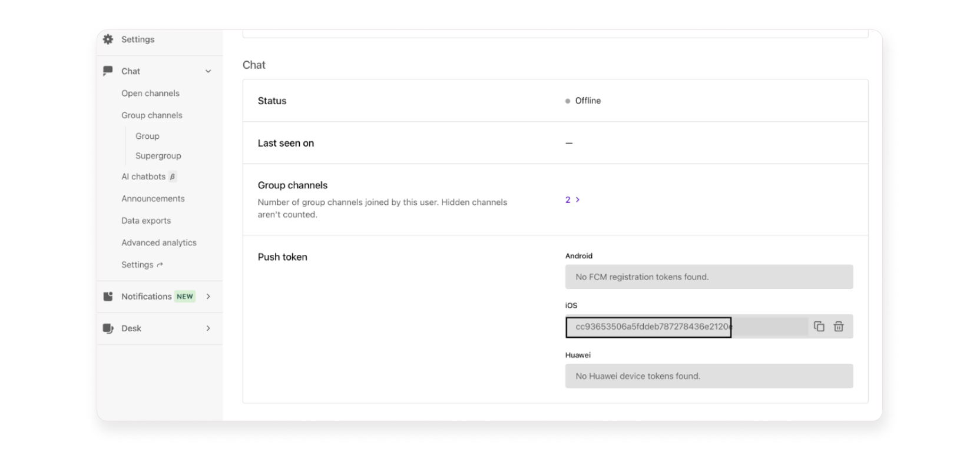
Task: Copy the iOS push token
Action: click(x=819, y=327)
